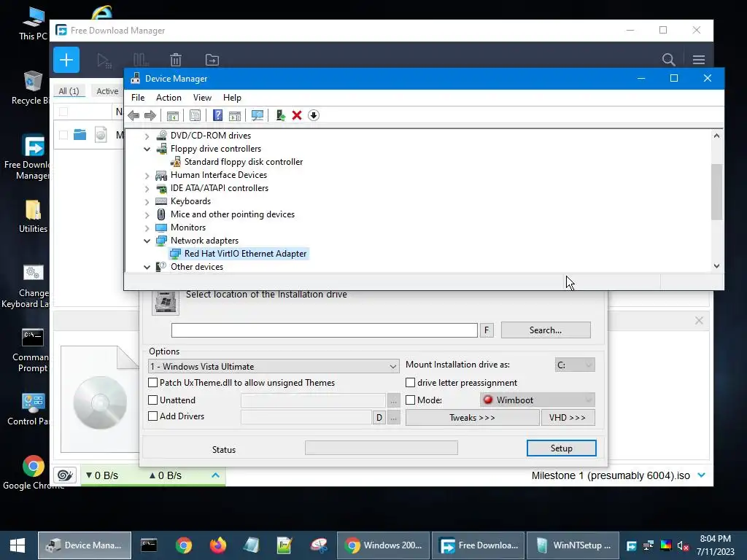Open Help menu in Device Manager
The image size is (747, 560).
[232, 98]
